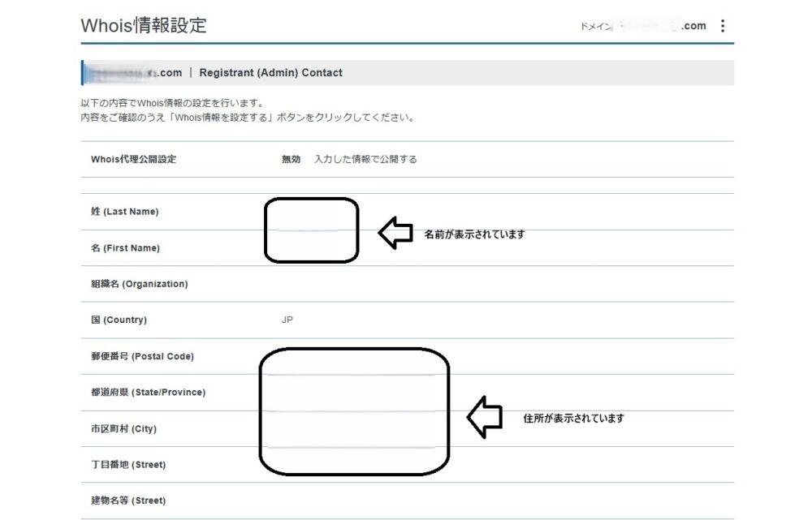The height and width of the screenshot is (520, 812).
Task: Select the 入力した情報で公開する text
Action: [365, 160]
